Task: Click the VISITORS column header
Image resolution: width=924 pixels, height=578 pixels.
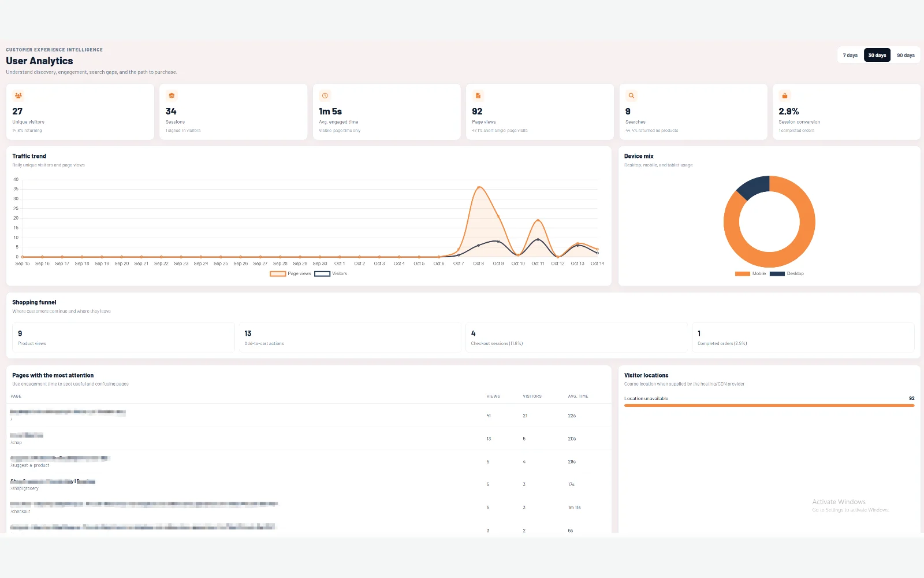Action: point(532,397)
